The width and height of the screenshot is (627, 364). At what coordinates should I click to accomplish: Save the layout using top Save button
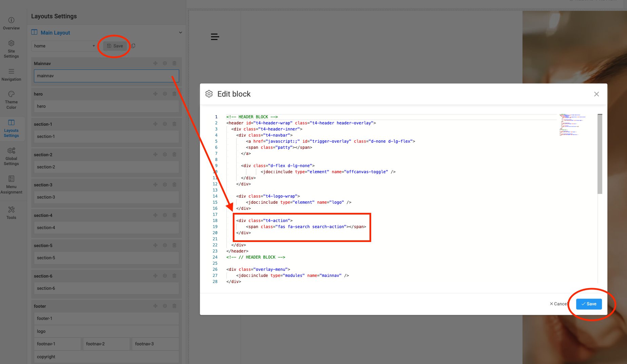click(115, 46)
